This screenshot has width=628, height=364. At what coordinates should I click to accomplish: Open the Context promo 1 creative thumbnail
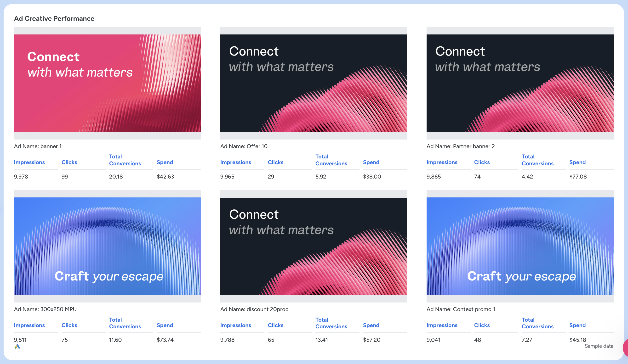click(520, 246)
